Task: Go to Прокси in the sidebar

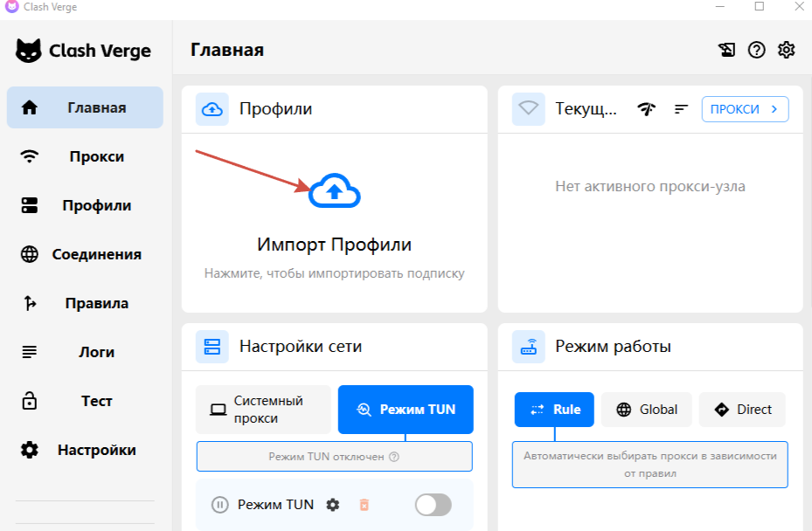Action: (85, 156)
